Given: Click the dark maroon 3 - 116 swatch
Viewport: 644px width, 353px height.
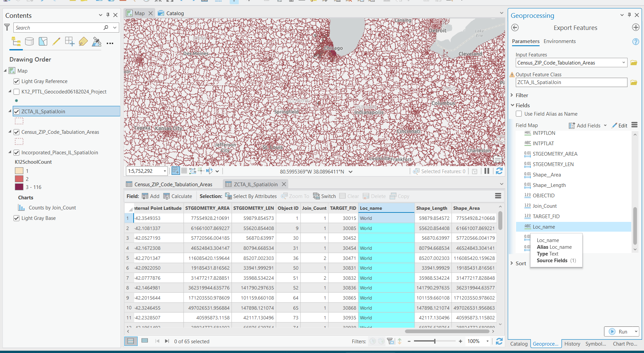Looking at the screenshot, I should (19, 187).
